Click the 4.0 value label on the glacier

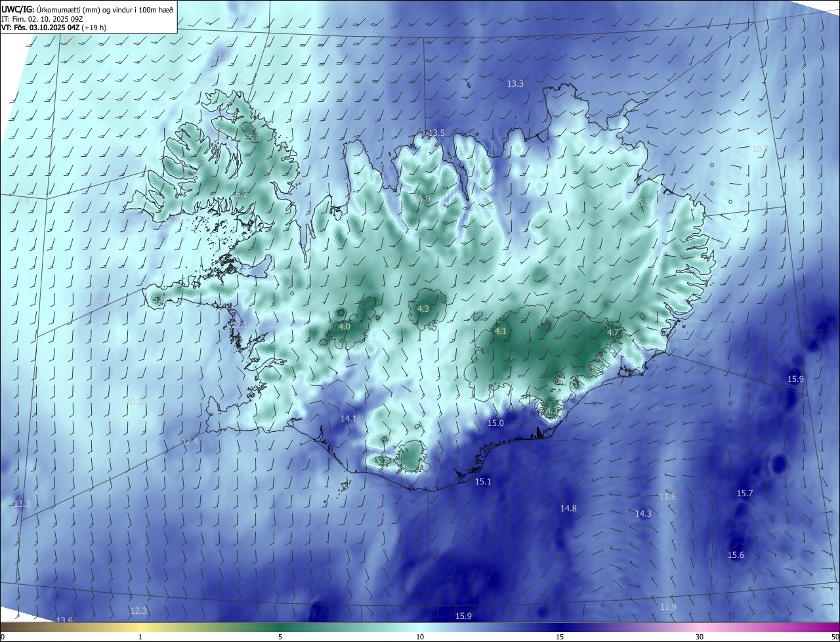coord(345,326)
